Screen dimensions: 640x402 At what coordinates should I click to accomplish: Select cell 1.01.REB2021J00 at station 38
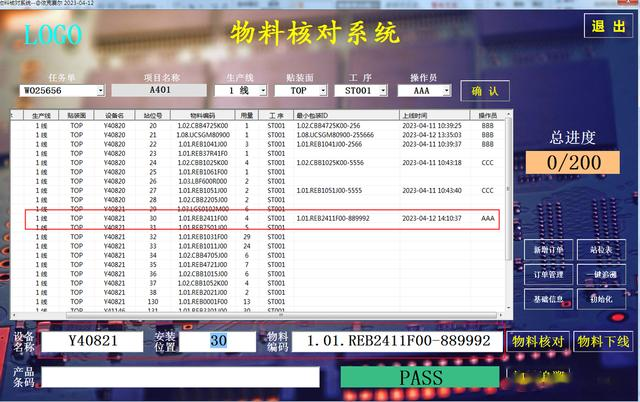(203, 292)
